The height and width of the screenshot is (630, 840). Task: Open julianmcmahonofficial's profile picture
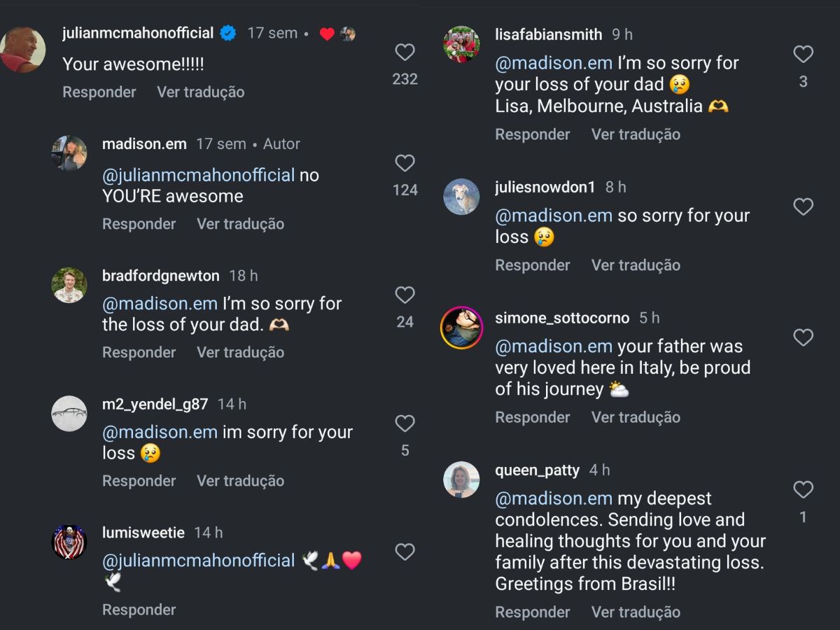pyautogui.click(x=22, y=50)
